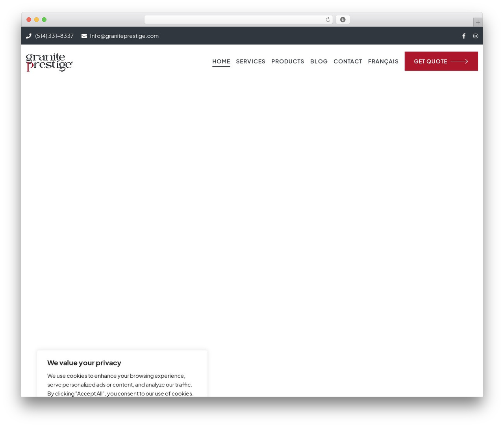Click the arrow on Get Quote button
Screen dimensions: 504x427
pos(459,61)
